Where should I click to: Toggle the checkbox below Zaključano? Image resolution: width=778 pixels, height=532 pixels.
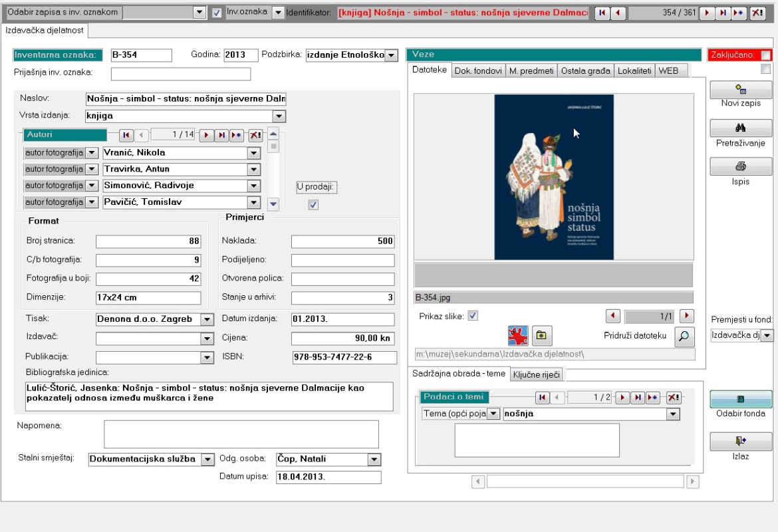click(x=765, y=69)
